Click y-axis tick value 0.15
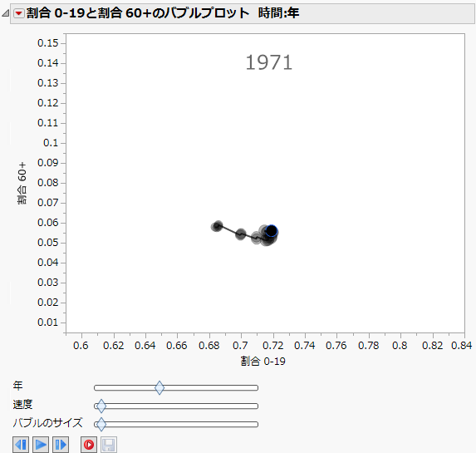Viewport: 476px width, 453px height. click(x=47, y=43)
